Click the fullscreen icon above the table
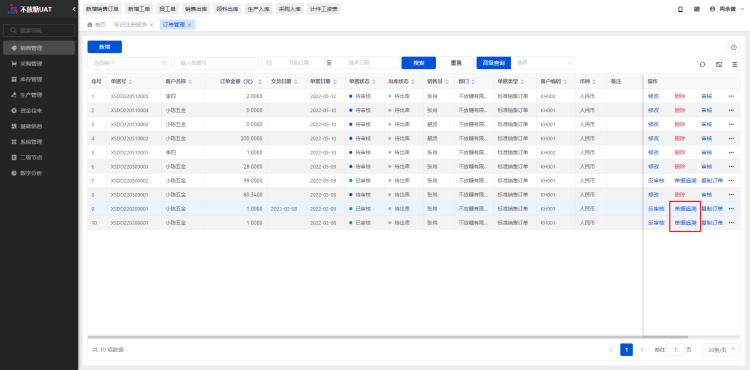 click(x=718, y=64)
